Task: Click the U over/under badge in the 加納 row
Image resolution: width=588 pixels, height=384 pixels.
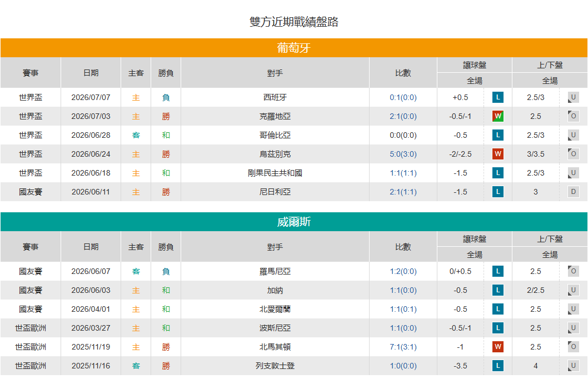Action: click(573, 290)
